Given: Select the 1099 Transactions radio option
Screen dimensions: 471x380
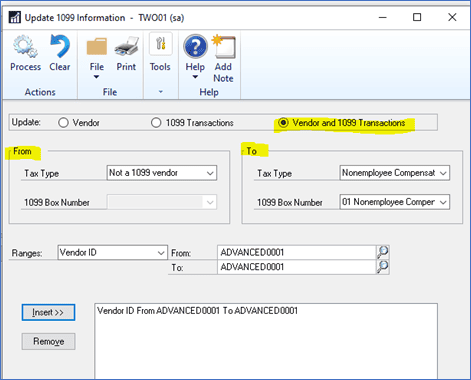Looking at the screenshot, I should (x=156, y=123).
